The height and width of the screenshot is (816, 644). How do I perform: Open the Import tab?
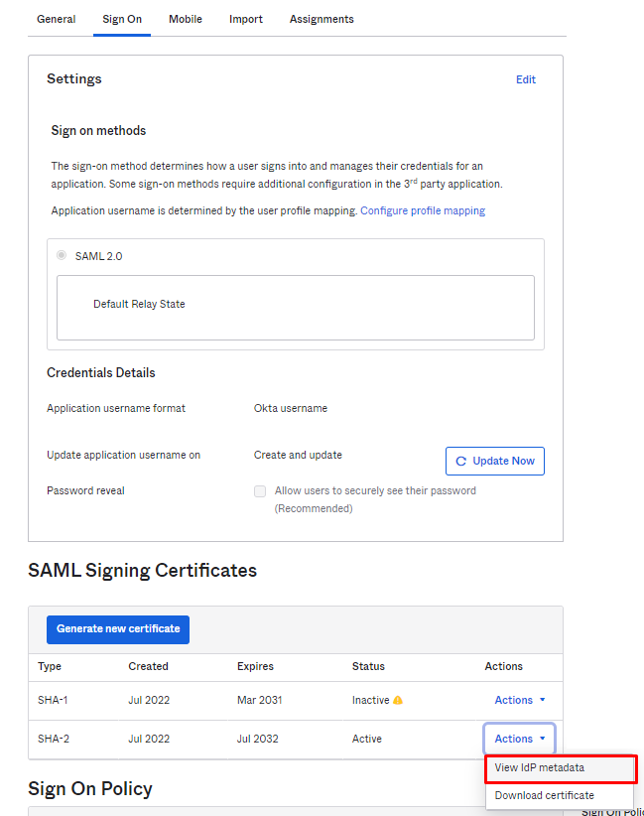246,19
